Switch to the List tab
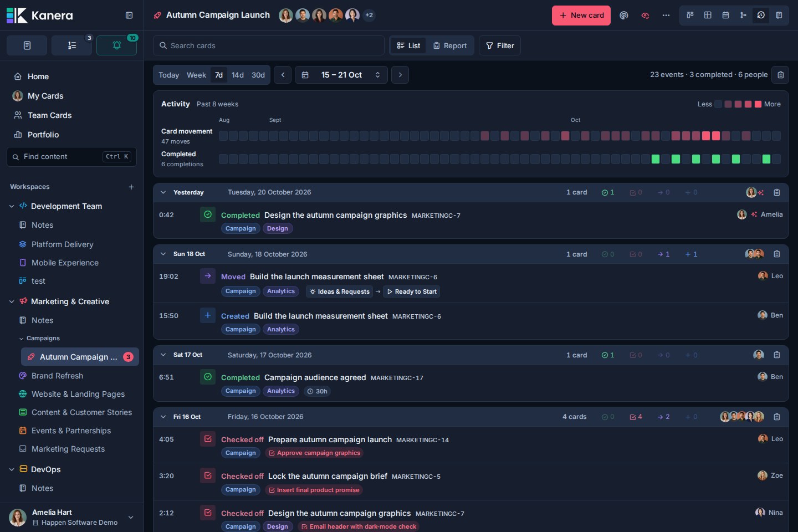 coord(409,45)
